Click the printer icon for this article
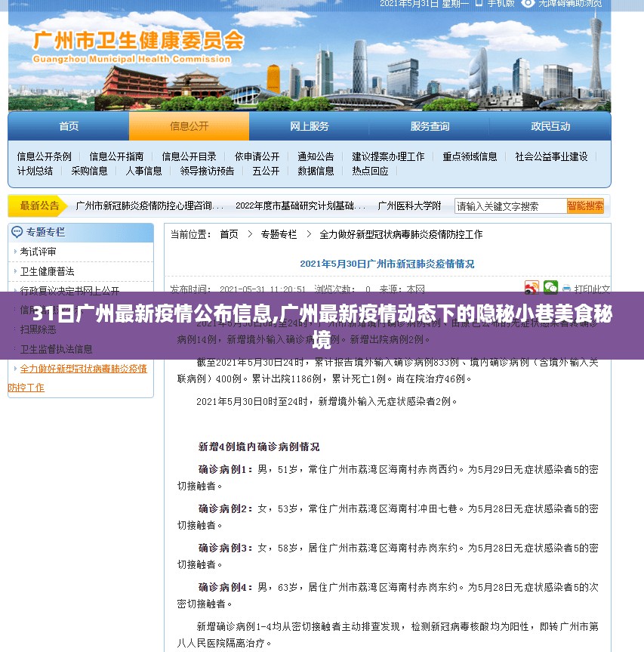 tap(567, 289)
